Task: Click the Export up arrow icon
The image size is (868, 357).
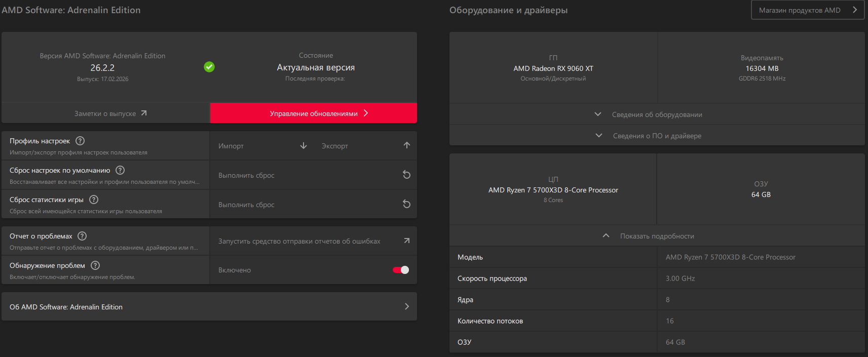Action: pyautogui.click(x=406, y=145)
